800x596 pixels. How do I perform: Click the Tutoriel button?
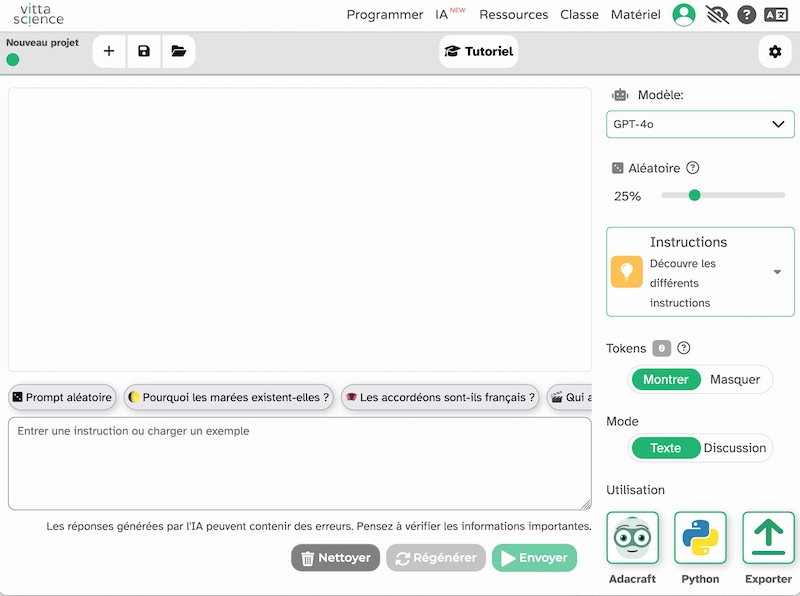coord(479,51)
